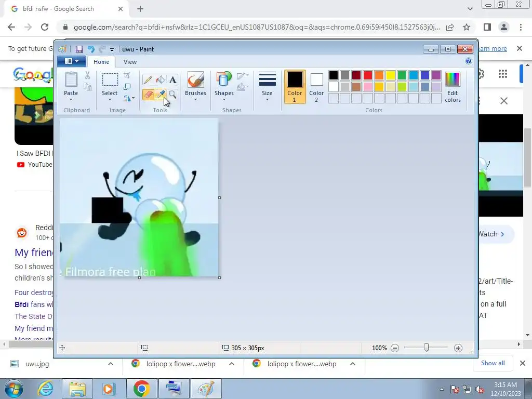Zoom out with the minus button
This screenshot has width=532, height=399.
(395, 348)
